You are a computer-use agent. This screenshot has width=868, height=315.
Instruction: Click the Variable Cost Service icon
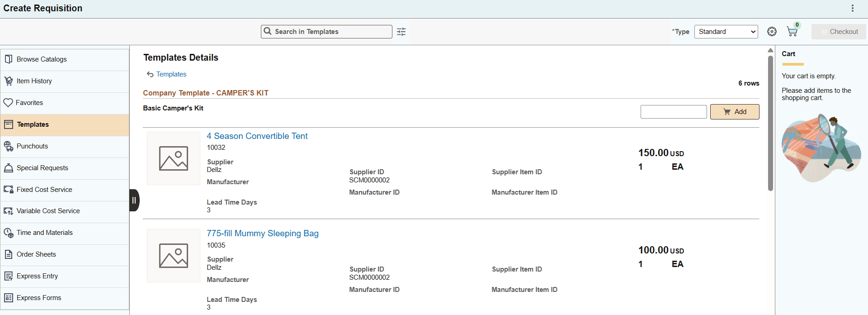coord(9,211)
